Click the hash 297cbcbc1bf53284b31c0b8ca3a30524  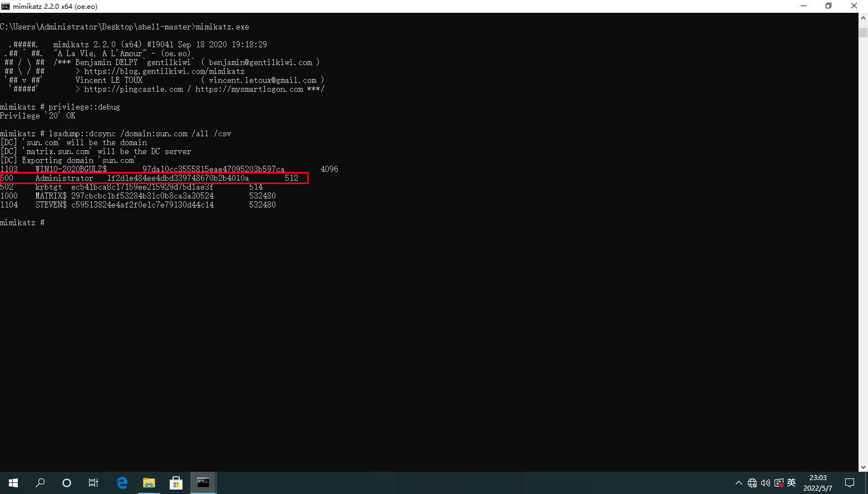[142, 196]
